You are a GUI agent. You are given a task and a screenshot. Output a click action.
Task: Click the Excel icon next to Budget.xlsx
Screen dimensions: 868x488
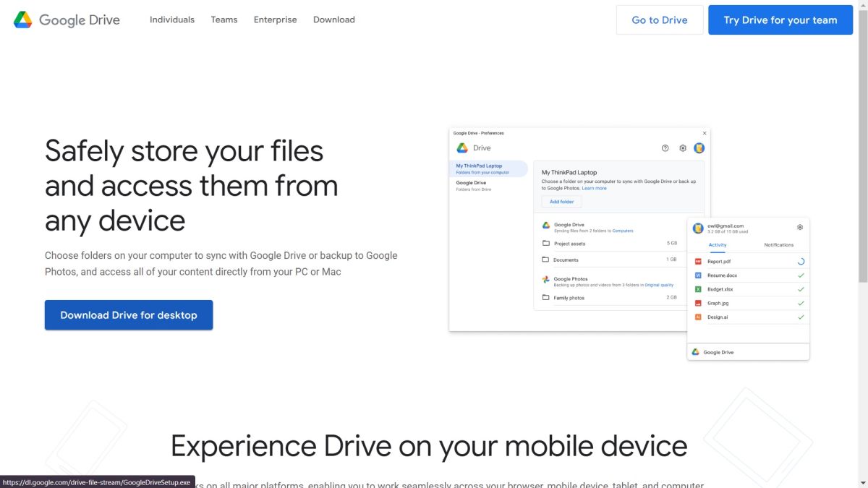click(x=698, y=289)
